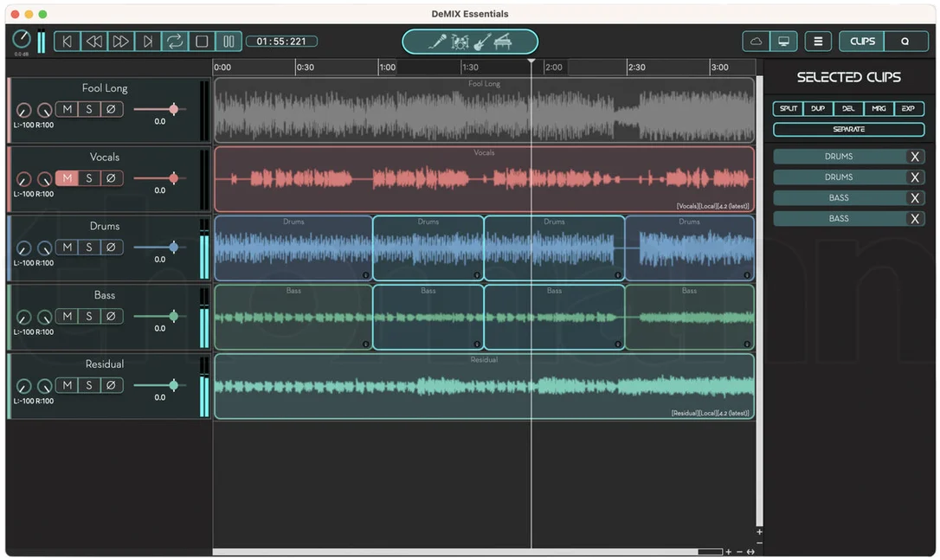This screenshot has width=940, height=560.
Task: Click the Fool Long volume slider handle
Action: pos(173,109)
